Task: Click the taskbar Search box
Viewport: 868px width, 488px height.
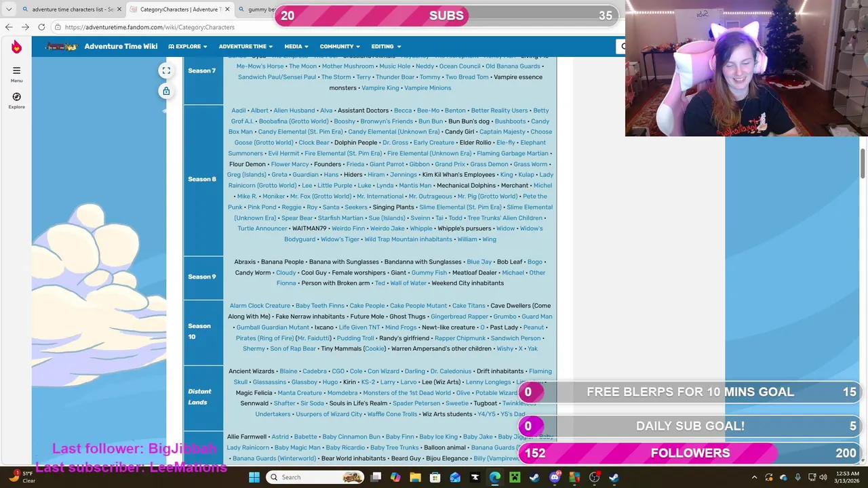Action: (315, 477)
